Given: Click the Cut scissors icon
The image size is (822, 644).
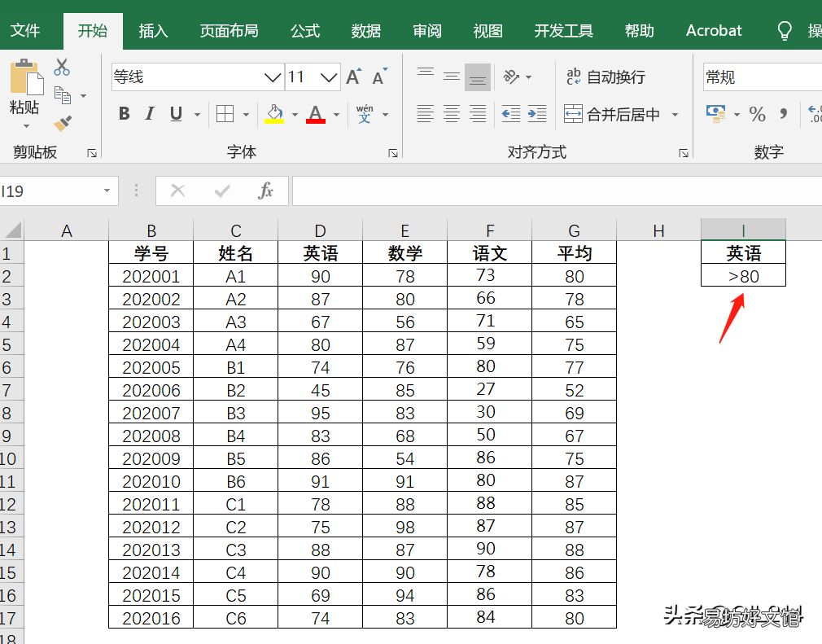Looking at the screenshot, I should (x=62, y=67).
